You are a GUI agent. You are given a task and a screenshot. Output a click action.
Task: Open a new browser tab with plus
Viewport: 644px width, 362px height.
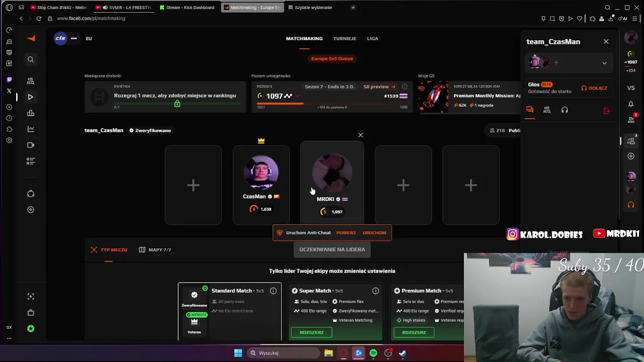pos(353,8)
